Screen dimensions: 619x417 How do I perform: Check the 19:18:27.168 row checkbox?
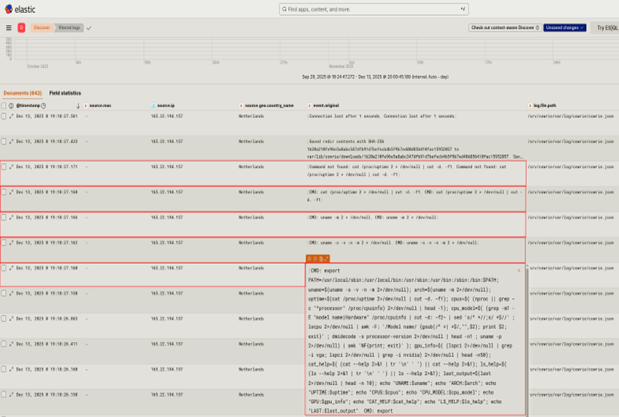(x=4, y=268)
